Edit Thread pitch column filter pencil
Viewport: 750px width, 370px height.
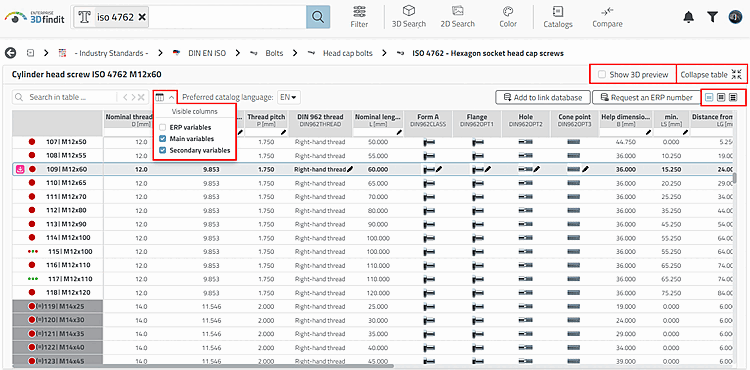tap(284, 132)
